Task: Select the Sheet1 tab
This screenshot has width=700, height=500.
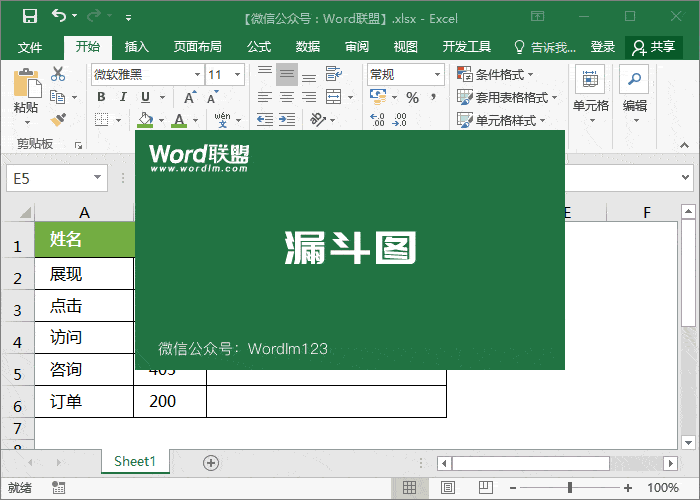Action: coord(135,461)
